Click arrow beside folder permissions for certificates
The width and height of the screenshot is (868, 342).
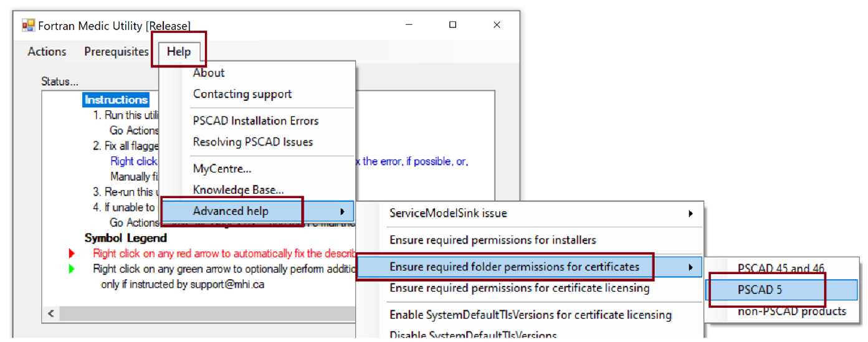pyautogui.click(x=690, y=267)
